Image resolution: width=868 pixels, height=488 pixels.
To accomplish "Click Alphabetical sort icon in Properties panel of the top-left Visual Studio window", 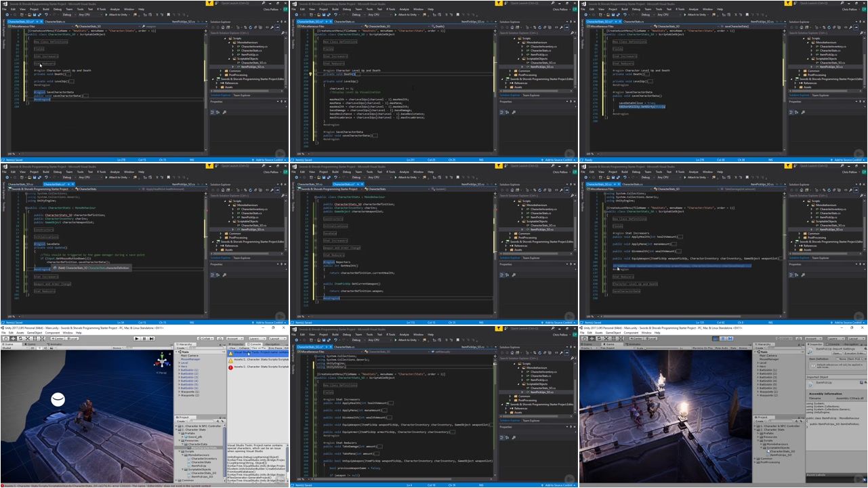I will point(218,111).
